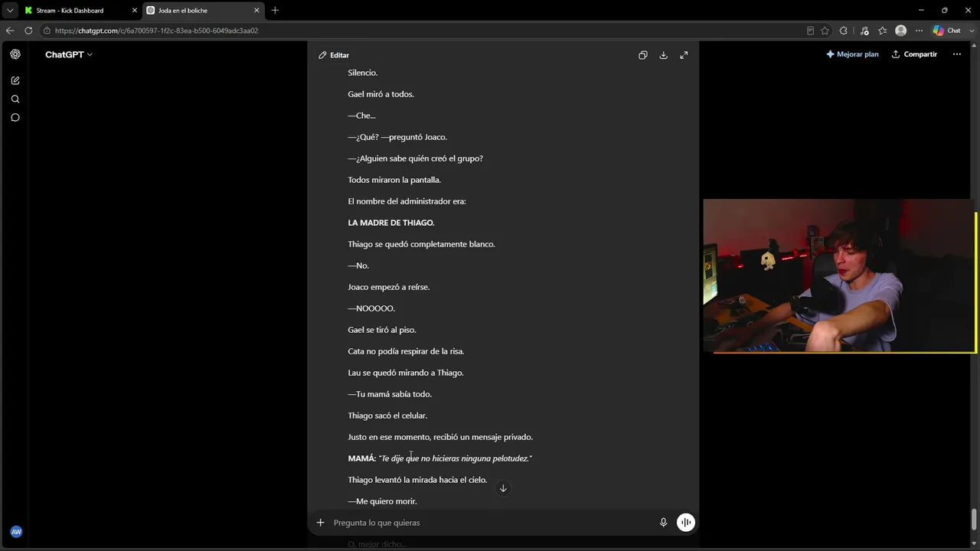
Task: Close the Stream - Kick Dashboard tab
Action: click(x=135, y=11)
